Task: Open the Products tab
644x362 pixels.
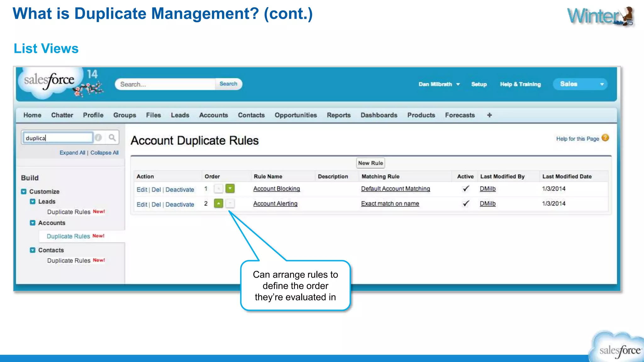Action: [421, 115]
